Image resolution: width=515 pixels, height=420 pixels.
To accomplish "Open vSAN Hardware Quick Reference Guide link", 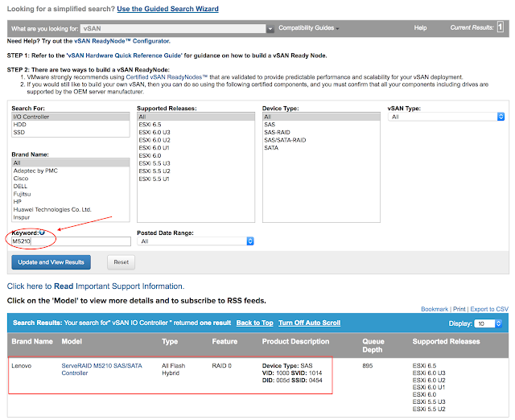I will [x=125, y=56].
